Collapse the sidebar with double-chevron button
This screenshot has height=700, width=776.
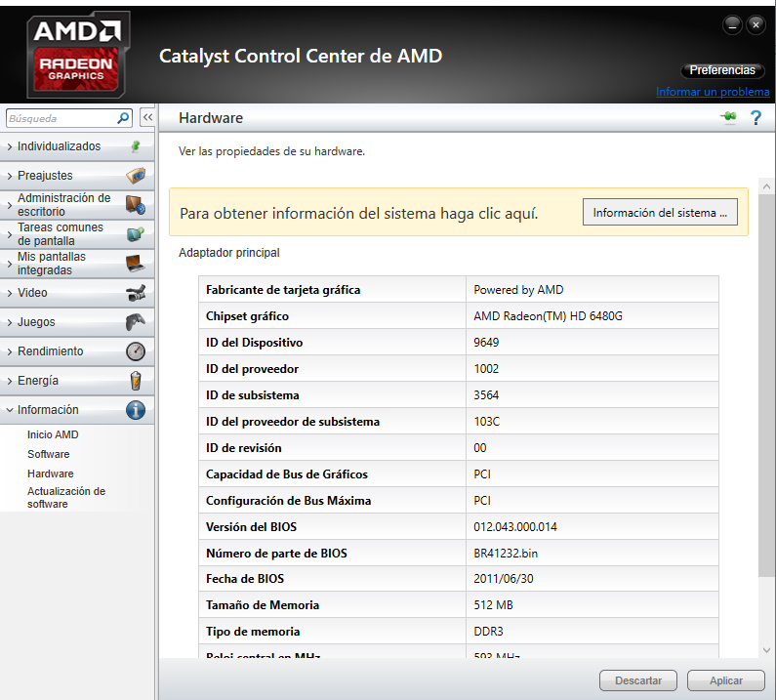(147, 118)
